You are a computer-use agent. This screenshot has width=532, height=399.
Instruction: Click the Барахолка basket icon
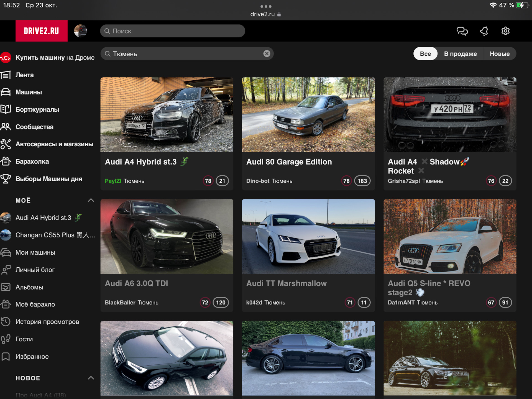pyautogui.click(x=6, y=161)
